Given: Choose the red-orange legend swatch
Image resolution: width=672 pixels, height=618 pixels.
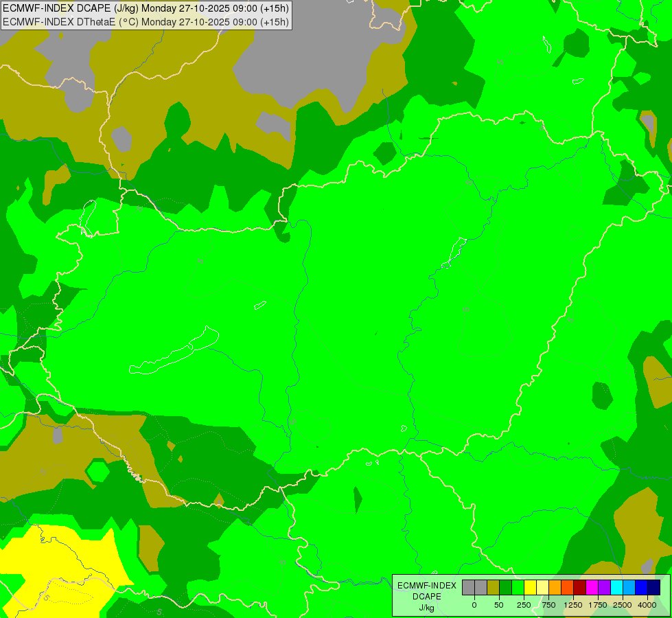Looking at the screenshot, I should tap(568, 588).
